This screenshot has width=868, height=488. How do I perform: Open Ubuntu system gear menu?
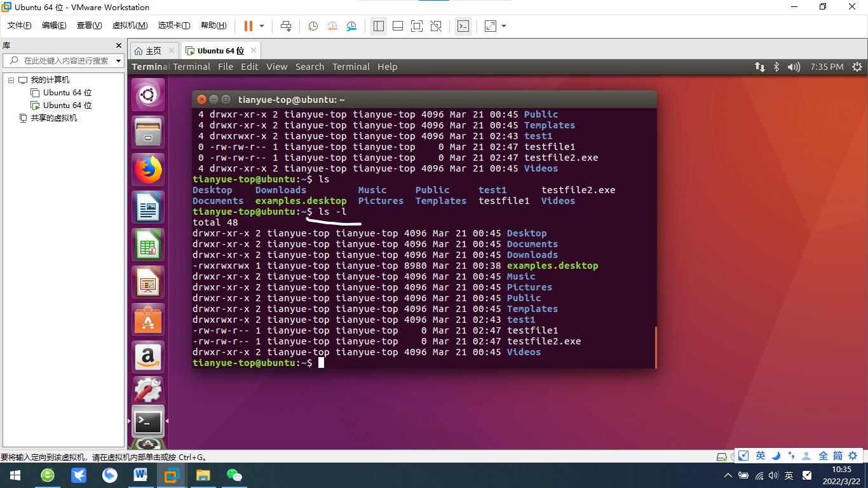coord(857,67)
